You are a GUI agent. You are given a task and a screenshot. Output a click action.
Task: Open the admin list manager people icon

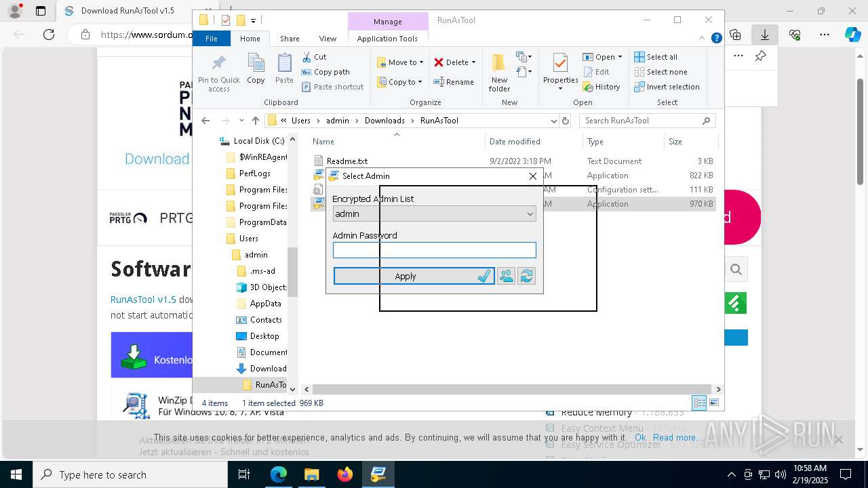(x=506, y=276)
